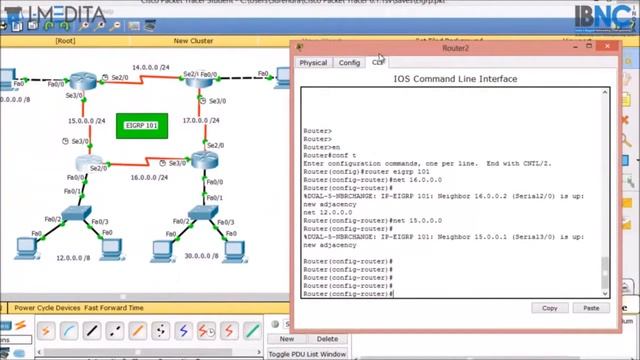The image size is (640, 360).
Task: Click the CLI Paste button
Action: click(x=591, y=308)
